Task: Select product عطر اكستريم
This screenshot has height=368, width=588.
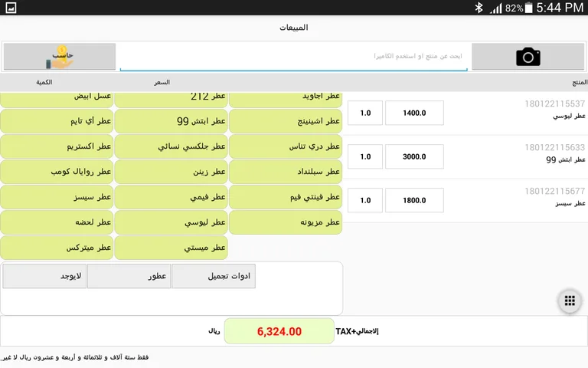Action: 57,146
